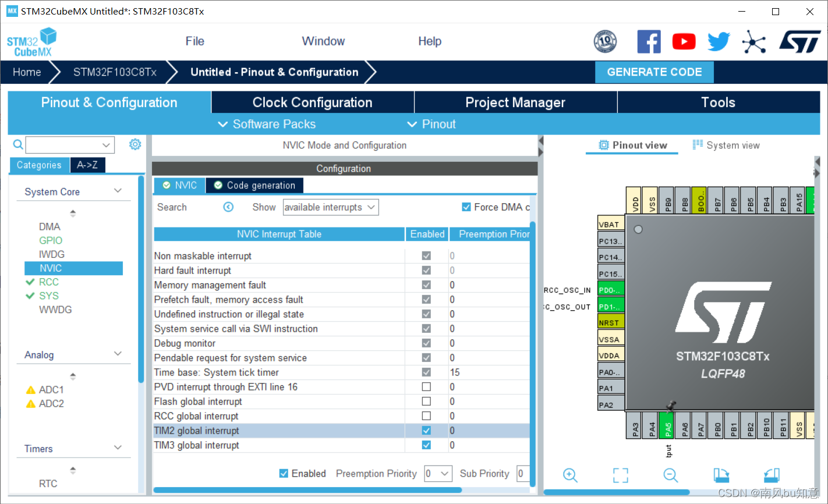Select GPIO in System Core list

pos(51,240)
